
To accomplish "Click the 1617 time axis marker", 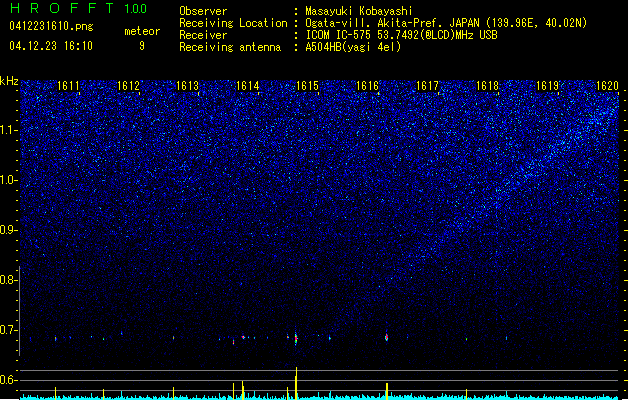I will pos(428,86).
